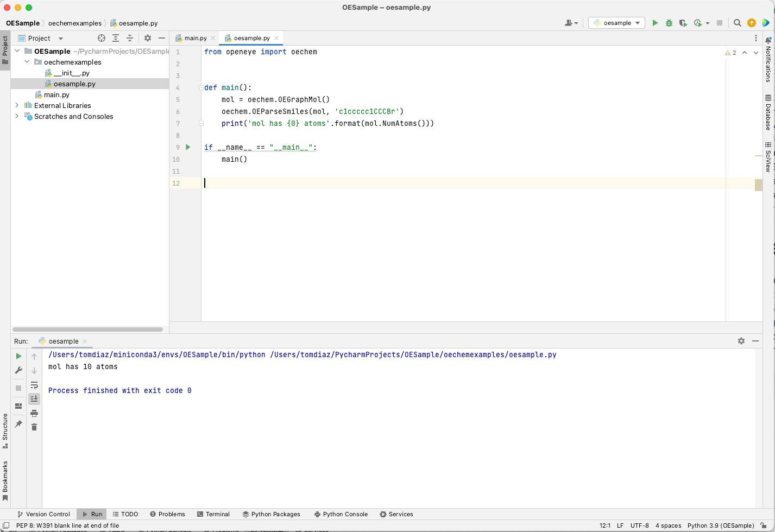Run oesample with Coverage shield icon
The height and width of the screenshot is (532, 775).
[683, 23]
